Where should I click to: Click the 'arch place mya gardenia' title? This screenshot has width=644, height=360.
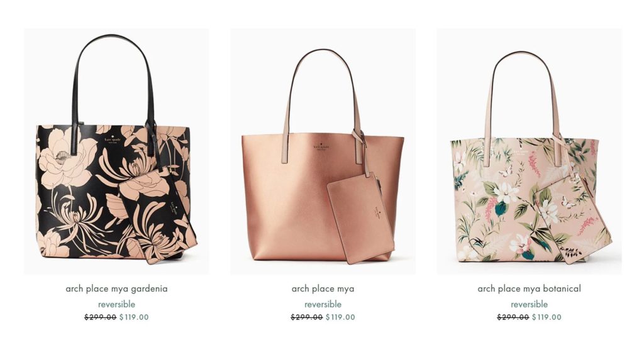point(116,288)
